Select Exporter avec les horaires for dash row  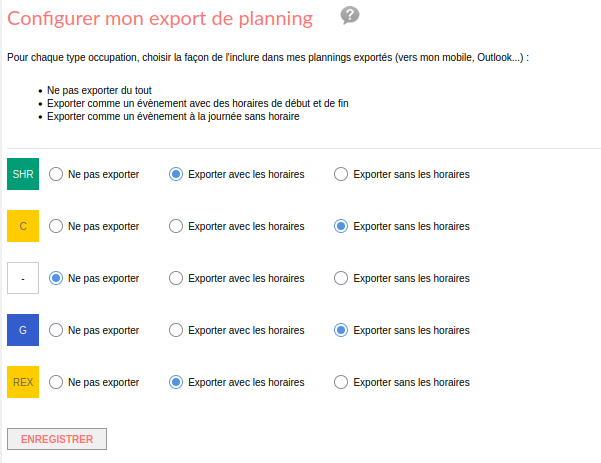coord(176,278)
